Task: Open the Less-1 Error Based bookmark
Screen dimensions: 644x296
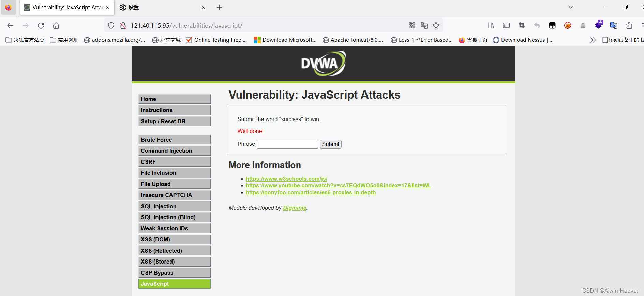Action: pos(422,40)
